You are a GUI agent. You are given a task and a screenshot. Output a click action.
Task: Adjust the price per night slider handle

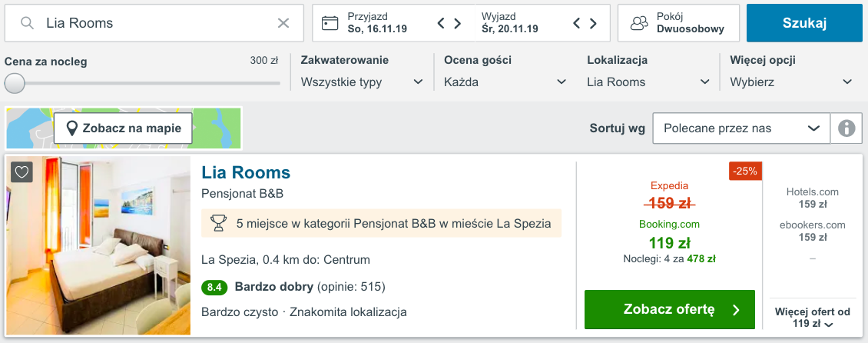pos(15,83)
